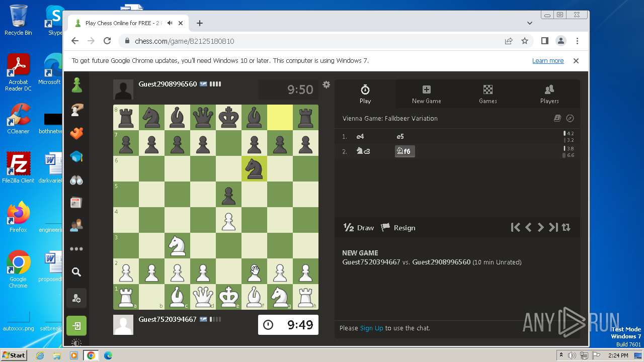The width and height of the screenshot is (644, 362).
Task: Bookmark this page with star icon
Action: tap(525, 41)
